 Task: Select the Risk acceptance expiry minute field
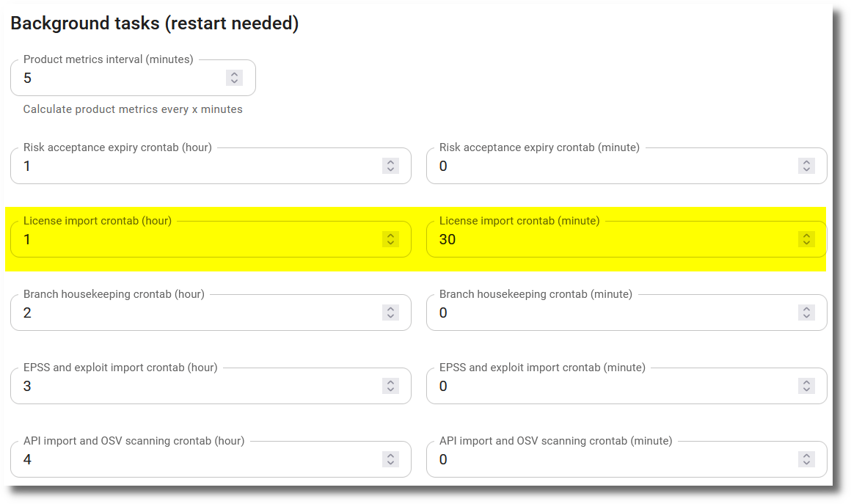pos(602,166)
